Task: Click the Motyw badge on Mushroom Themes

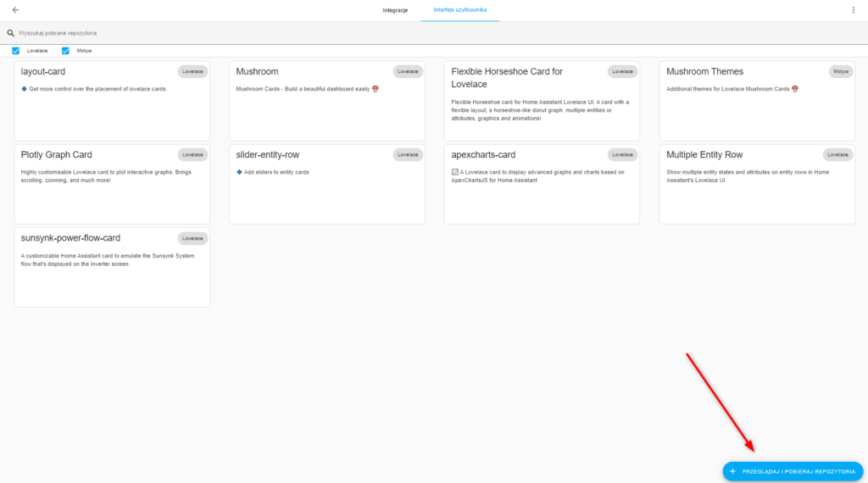Action: pos(840,72)
